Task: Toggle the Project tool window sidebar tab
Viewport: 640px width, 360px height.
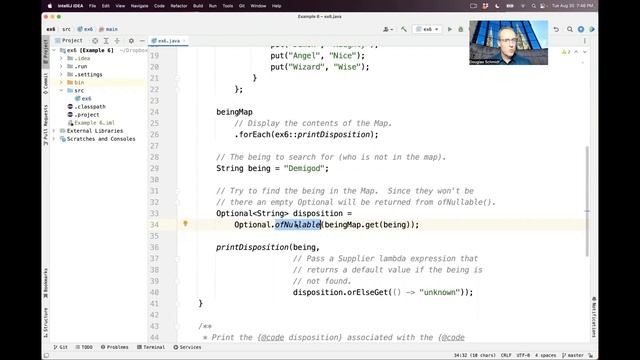Action: 46,51
